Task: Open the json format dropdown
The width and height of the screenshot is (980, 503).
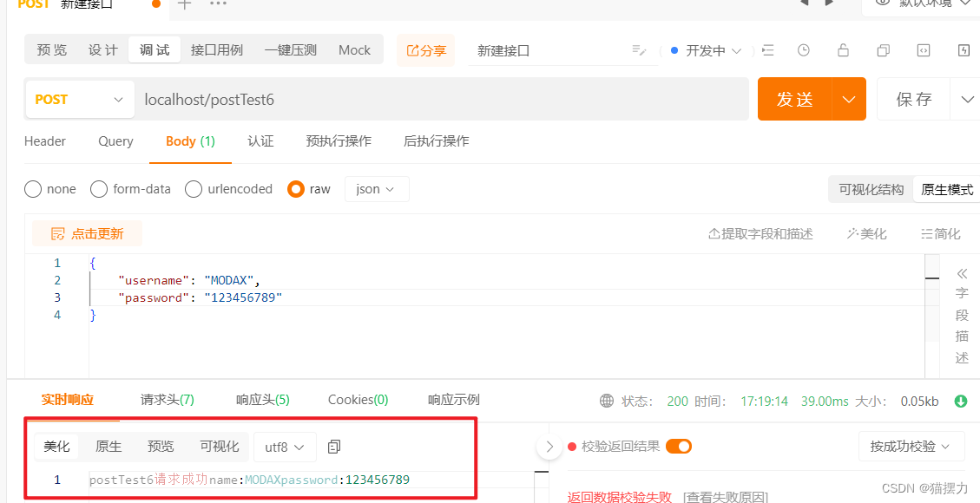Action: pos(377,189)
